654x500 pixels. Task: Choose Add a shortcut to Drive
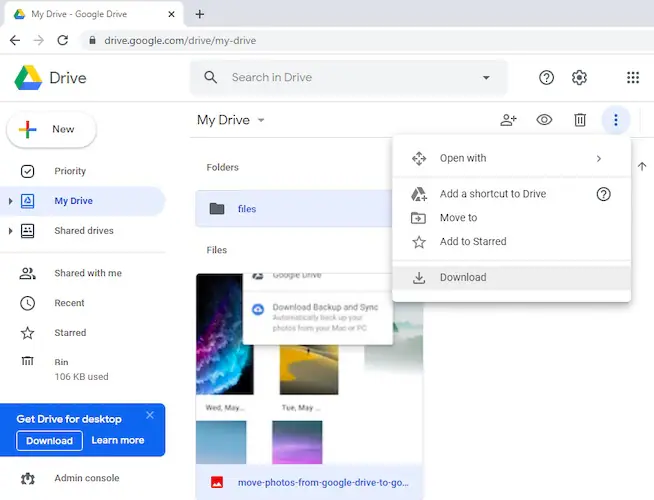(x=493, y=194)
